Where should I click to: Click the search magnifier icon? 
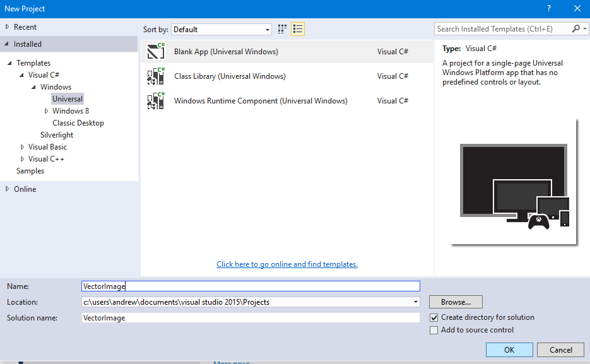click(575, 28)
